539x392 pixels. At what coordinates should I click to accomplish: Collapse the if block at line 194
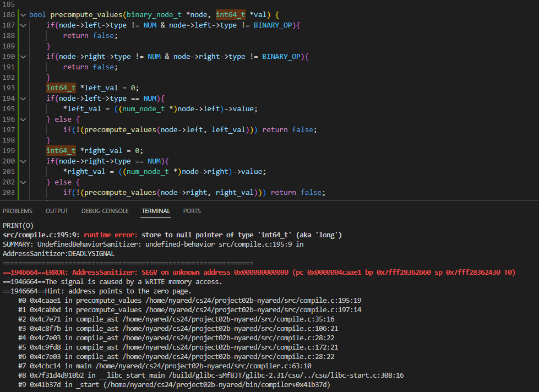pyautogui.click(x=23, y=98)
